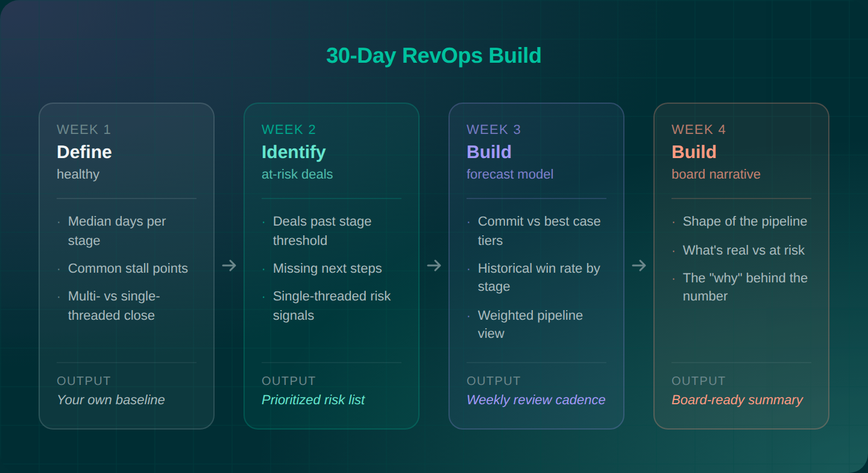Click the Weighted pipeline view item

pyautogui.click(x=530, y=324)
